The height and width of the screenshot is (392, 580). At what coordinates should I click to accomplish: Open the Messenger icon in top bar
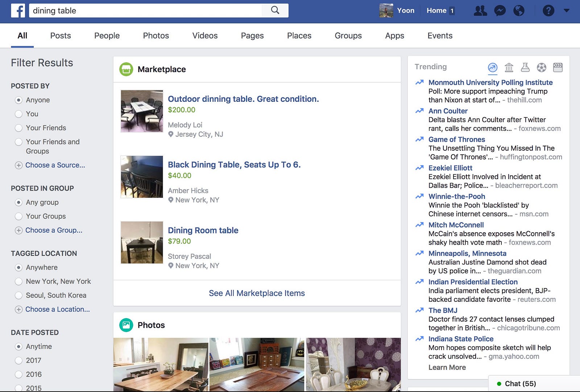500,11
